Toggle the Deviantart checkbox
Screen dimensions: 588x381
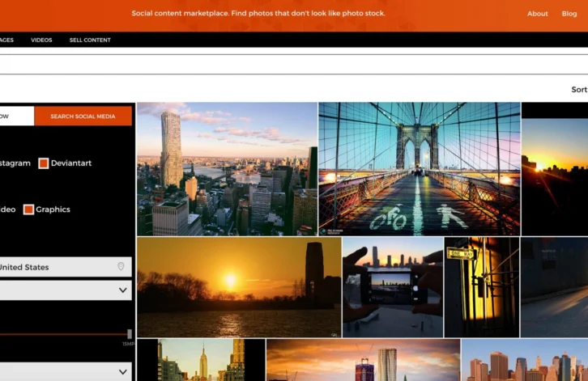pyautogui.click(x=44, y=163)
